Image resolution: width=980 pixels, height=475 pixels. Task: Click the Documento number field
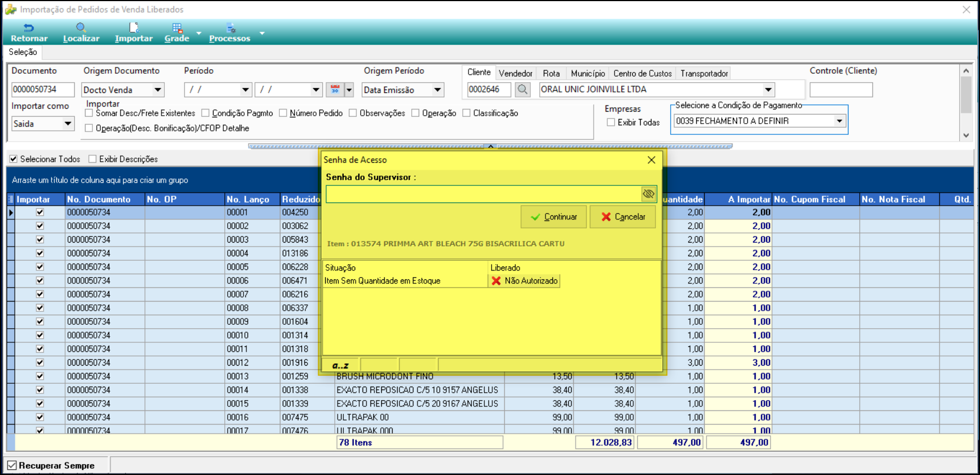click(42, 90)
